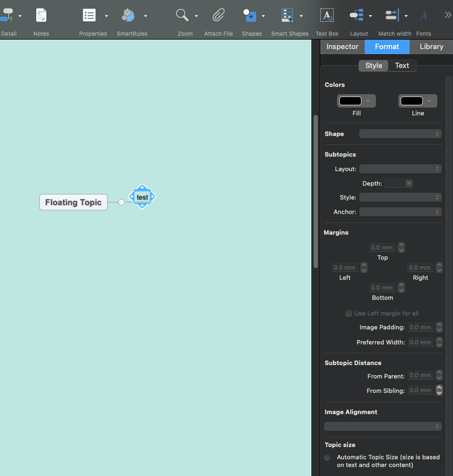The height and width of the screenshot is (476, 453).
Task: Open the Smart Shapes tool
Action: click(287, 16)
